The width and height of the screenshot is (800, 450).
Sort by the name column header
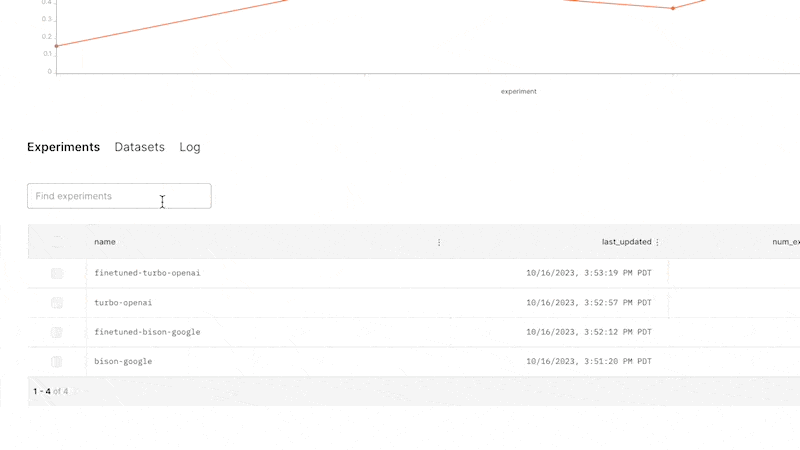(105, 242)
